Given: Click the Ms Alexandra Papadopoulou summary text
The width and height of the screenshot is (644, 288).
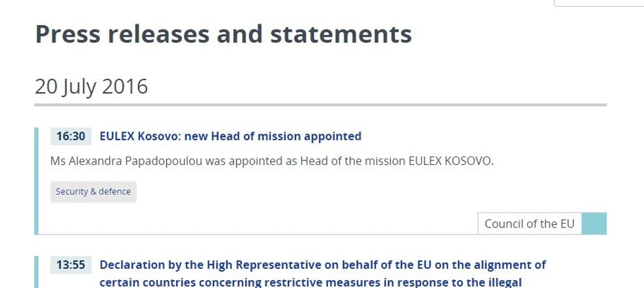Looking at the screenshot, I should click(271, 161).
